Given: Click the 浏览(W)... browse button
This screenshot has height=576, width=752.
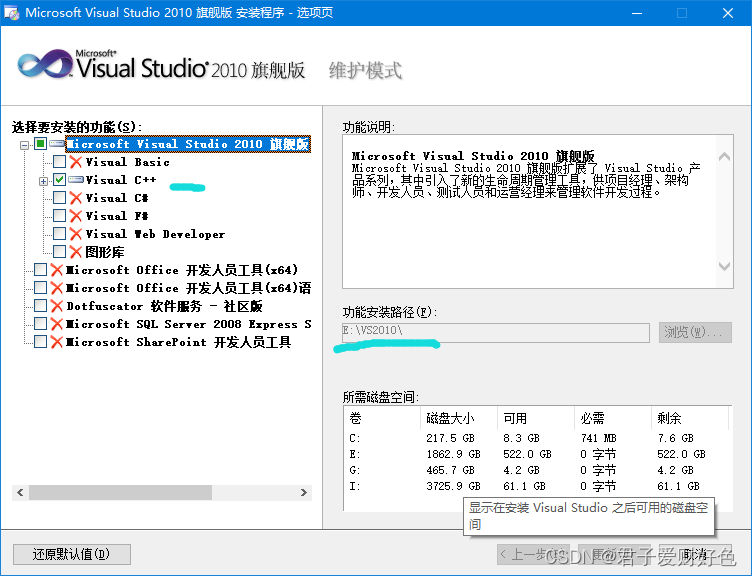Looking at the screenshot, I should coord(695,332).
